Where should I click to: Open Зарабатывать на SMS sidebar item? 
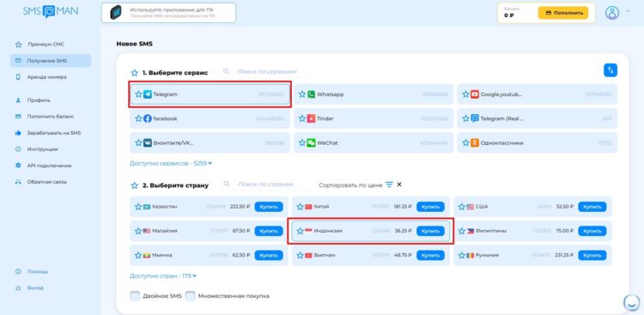coord(47,133)
